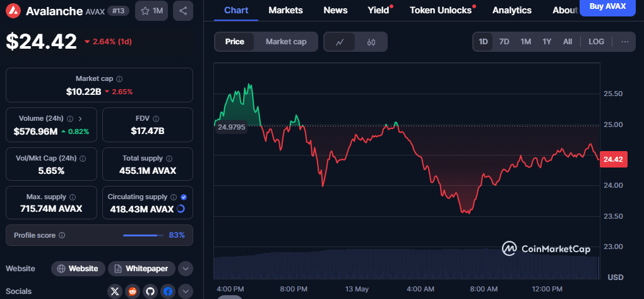Screen dimensions: 644x299
Task: Select 1Y time range
Action: [x=547, y=42]
